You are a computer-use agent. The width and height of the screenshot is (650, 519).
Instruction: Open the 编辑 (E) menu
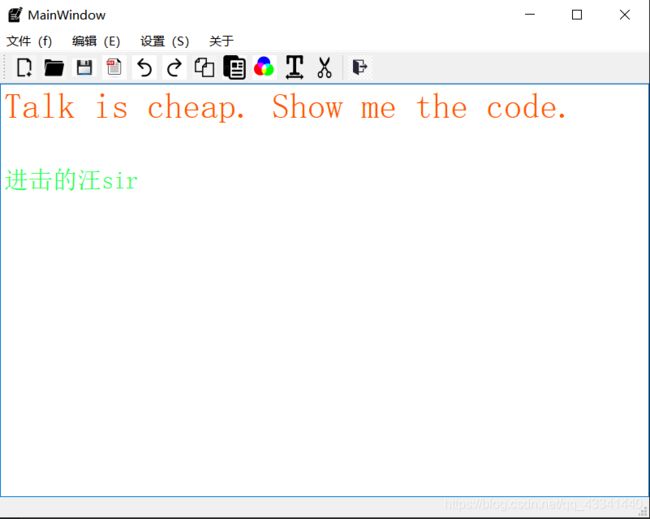[96, 41]
